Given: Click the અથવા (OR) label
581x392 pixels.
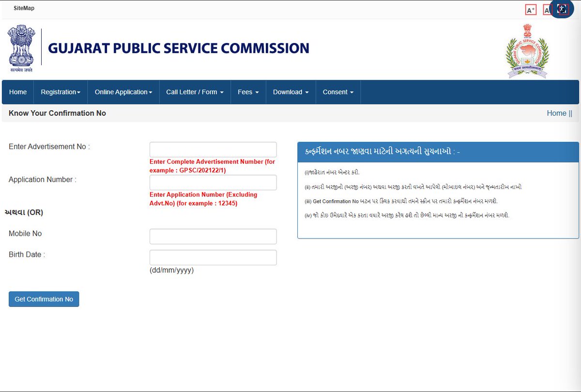Looking at the screenshot, I should click(x=24, y=212).
